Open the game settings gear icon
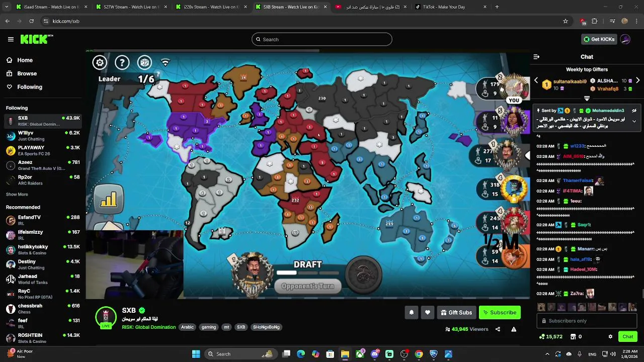 [x=100, y=62]
